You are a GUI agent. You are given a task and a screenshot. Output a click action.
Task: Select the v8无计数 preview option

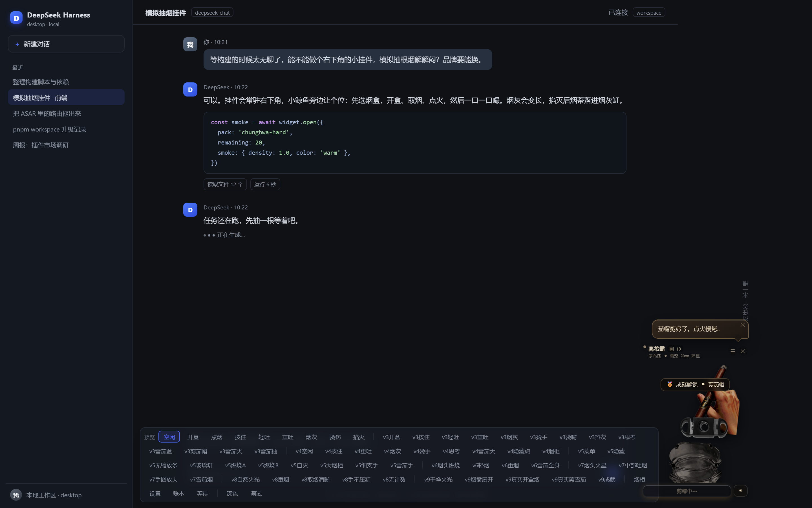click(394, 479)
